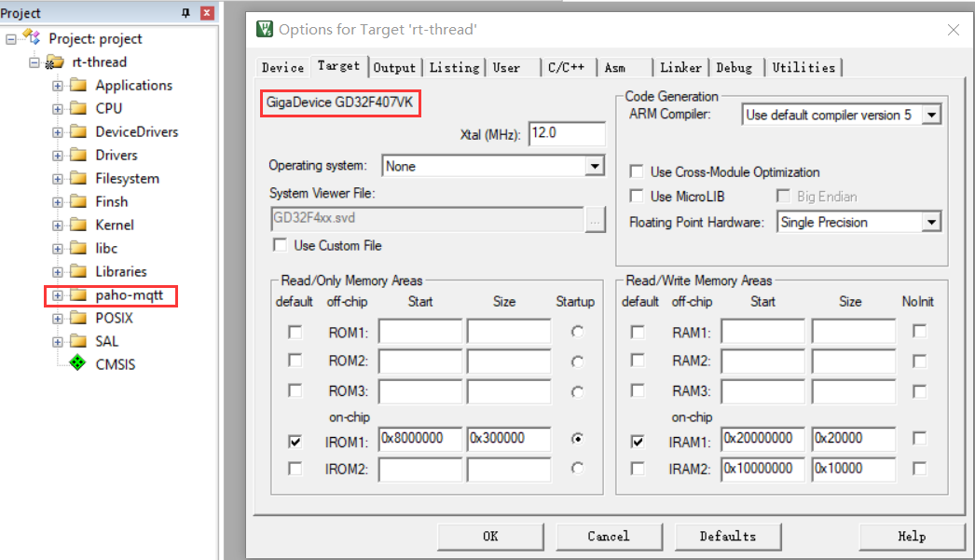This screenshot has height=560, width=975.
Task: Uncheck the IRAM1 default checkbox
Action: point(638,442)
